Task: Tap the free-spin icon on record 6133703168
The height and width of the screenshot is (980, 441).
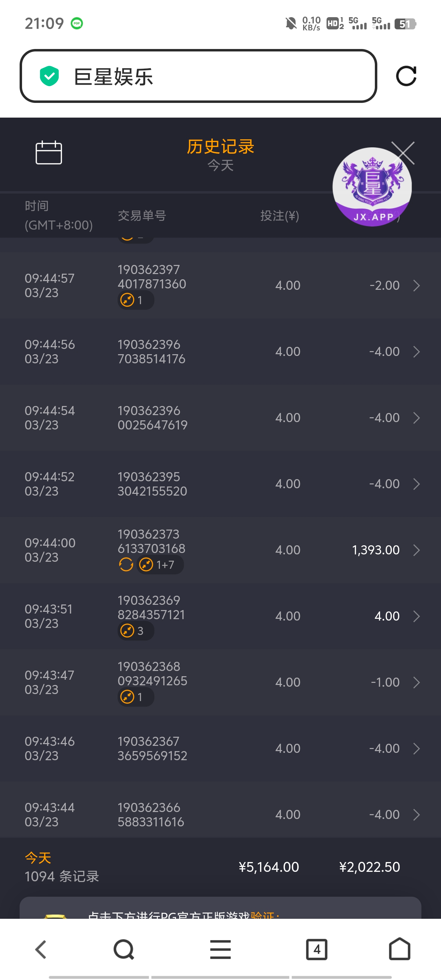Action: [x=126, y=565]
